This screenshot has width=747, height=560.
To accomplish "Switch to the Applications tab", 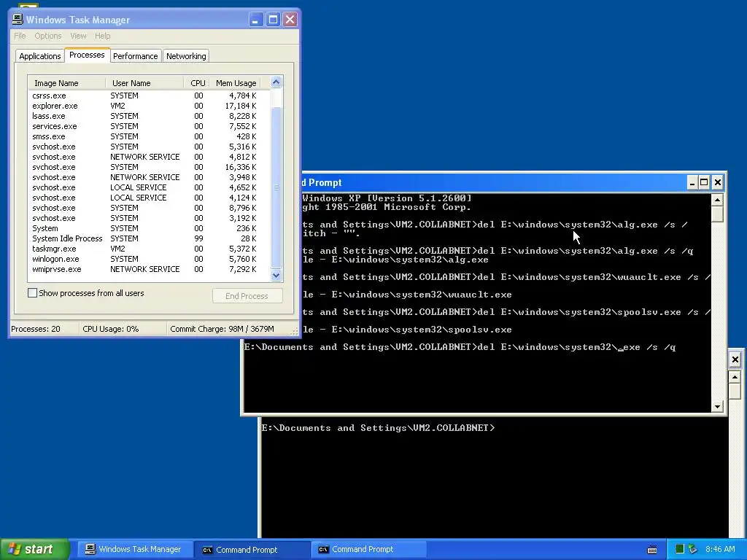I will [x=40, y=56].
